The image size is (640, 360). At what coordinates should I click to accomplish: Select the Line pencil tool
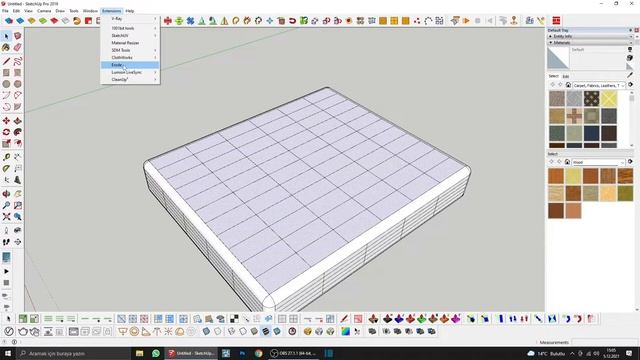coord(6,62)
